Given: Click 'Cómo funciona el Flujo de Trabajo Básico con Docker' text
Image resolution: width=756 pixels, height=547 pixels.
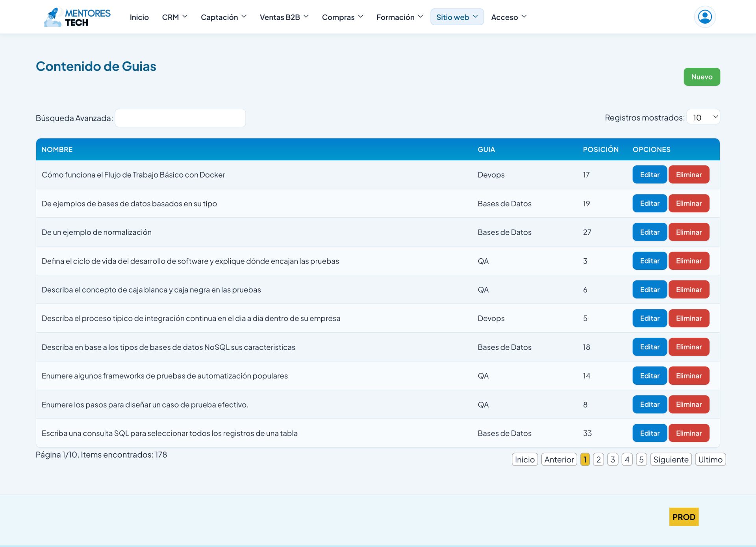Looking at the screenshot, I should click(x=133, y=175).
